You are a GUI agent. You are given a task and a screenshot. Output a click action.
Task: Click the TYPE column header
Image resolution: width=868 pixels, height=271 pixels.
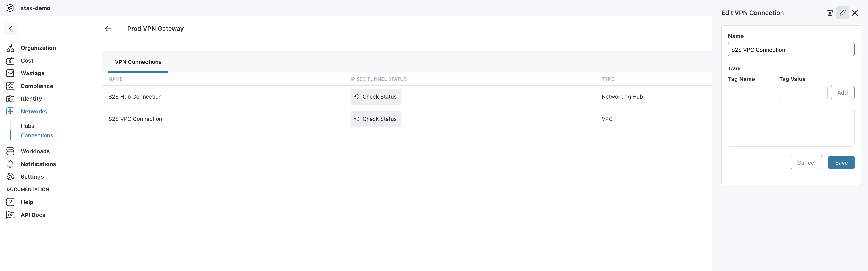point(608,79)
